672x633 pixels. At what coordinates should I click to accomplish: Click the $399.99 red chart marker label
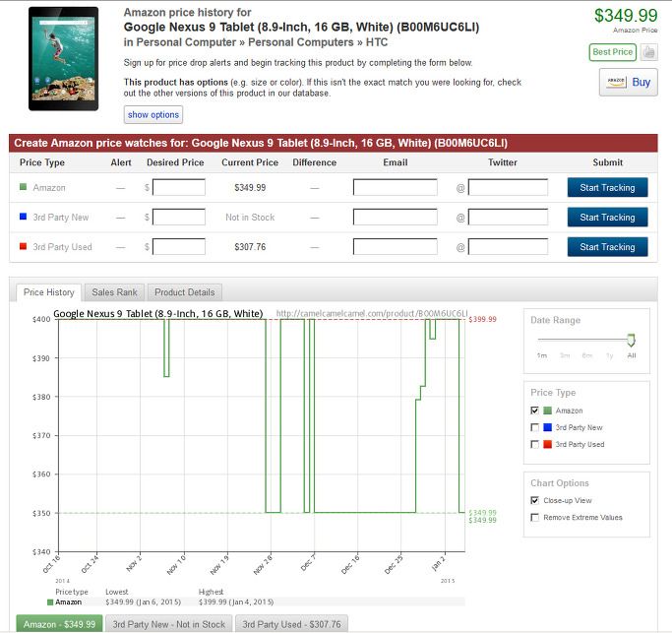[x=482, y=320]
